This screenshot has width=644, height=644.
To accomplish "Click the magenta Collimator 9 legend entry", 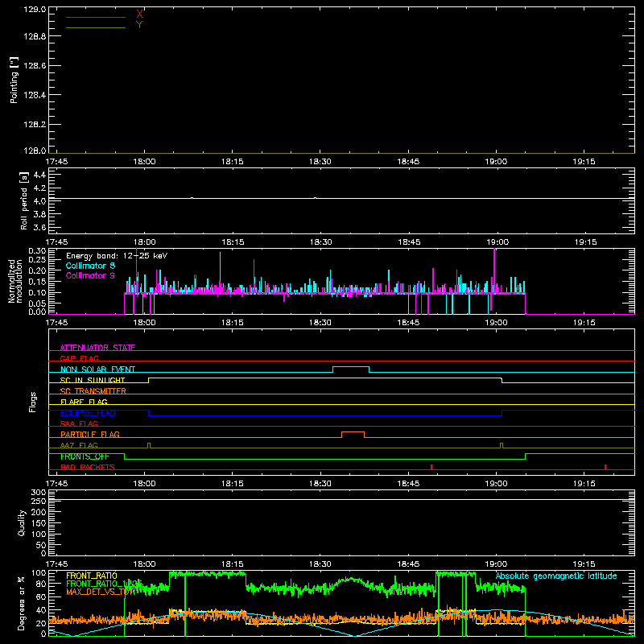I will click(x=90, y=275).
